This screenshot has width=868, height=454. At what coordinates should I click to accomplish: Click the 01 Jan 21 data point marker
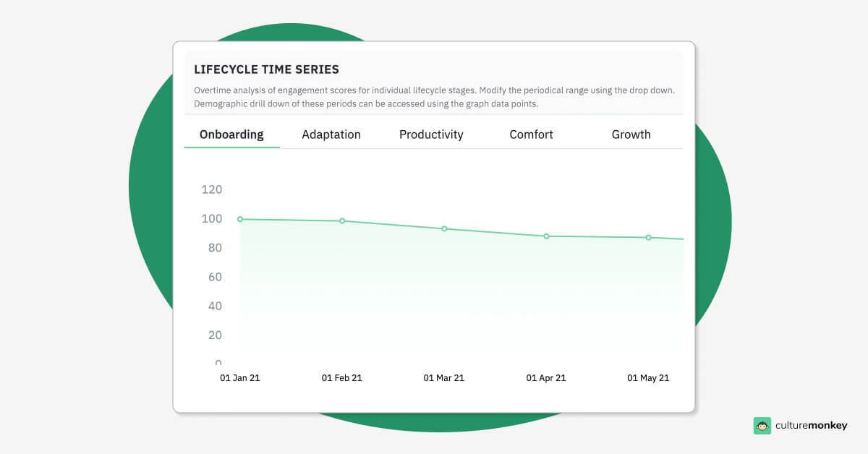click(239, 218)
